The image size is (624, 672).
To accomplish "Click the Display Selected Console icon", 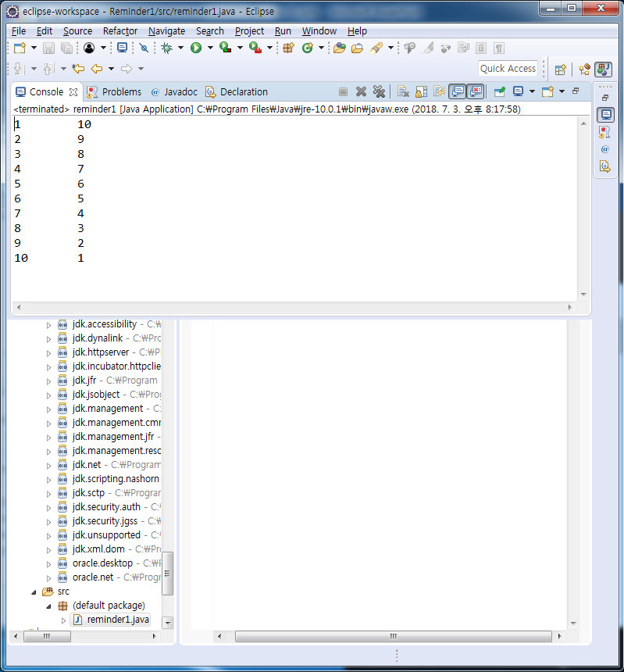I will click(519, 91).
